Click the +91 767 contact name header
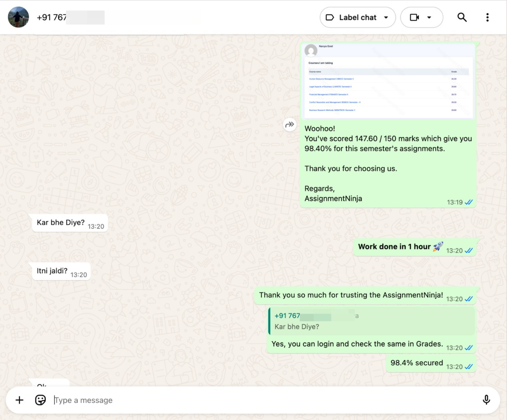 coord(70,17)
